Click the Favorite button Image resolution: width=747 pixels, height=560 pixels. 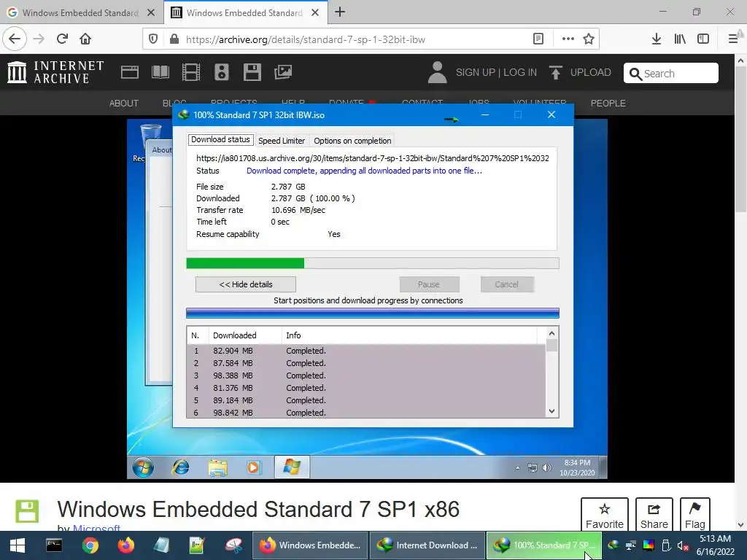[x=605, y=514]
